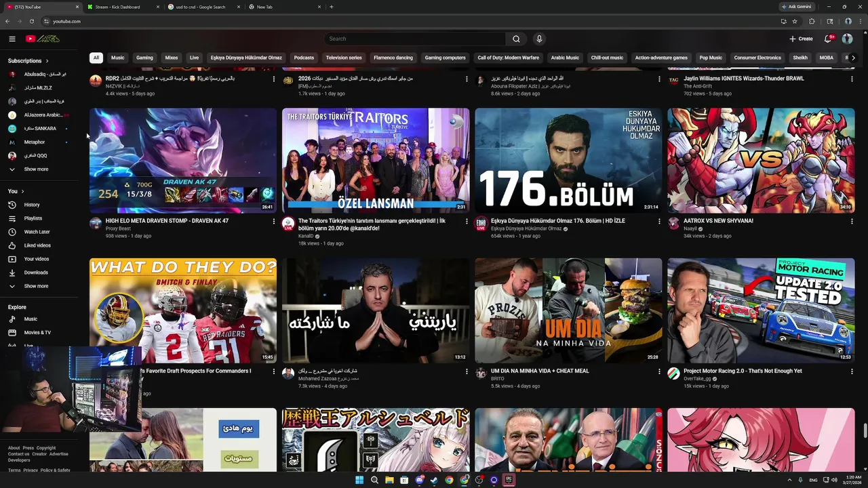Open Windows Start menu
The width and height of the screenshot is (868, 488).
(359, 480)
